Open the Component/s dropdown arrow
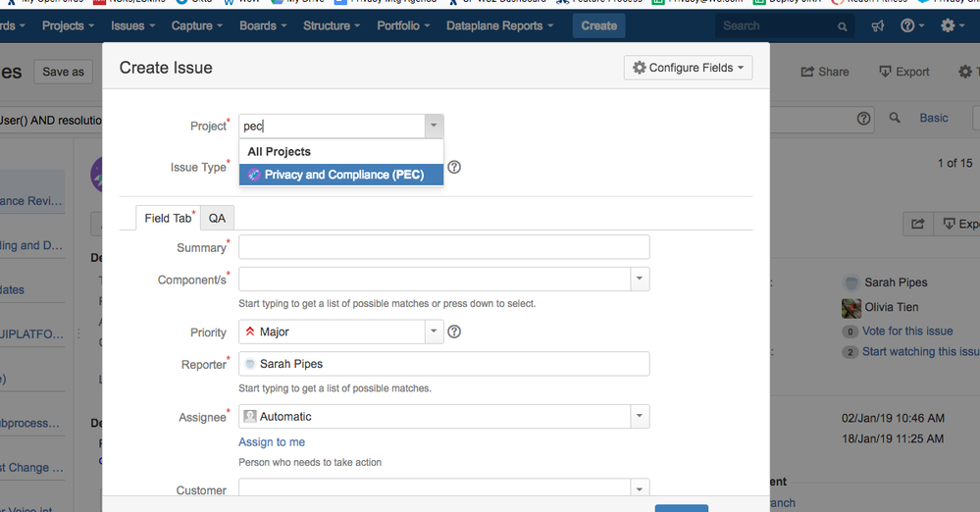 [640, 279]
